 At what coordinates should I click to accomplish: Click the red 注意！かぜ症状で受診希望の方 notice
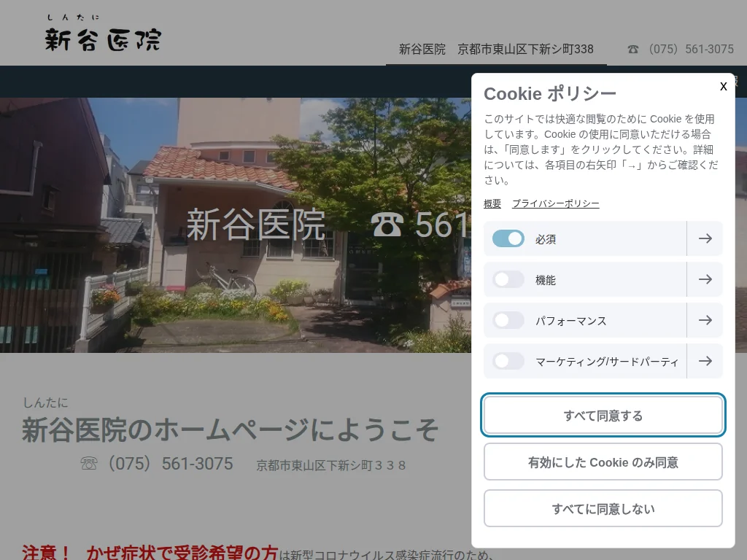click(x=146, y=552)
